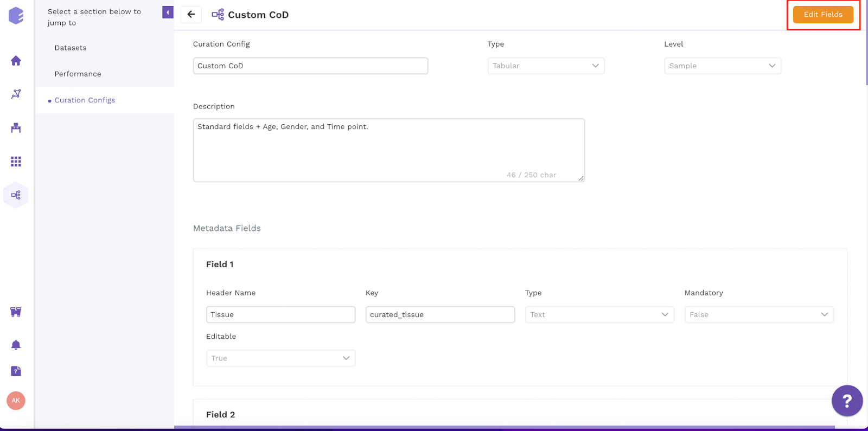Viewport: 868px width, 431px height.
Task: Open the AK user avatar
Action: [x=16, y=401]
